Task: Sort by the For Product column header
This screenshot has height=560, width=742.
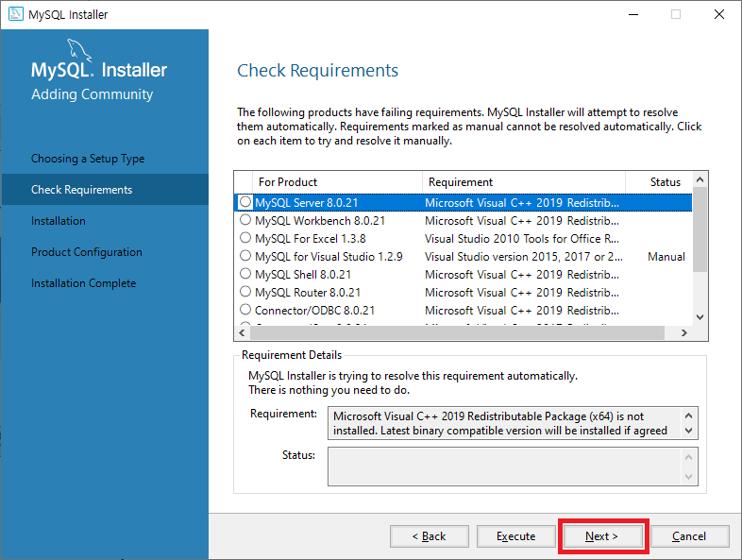Action: tap(337, 182)
